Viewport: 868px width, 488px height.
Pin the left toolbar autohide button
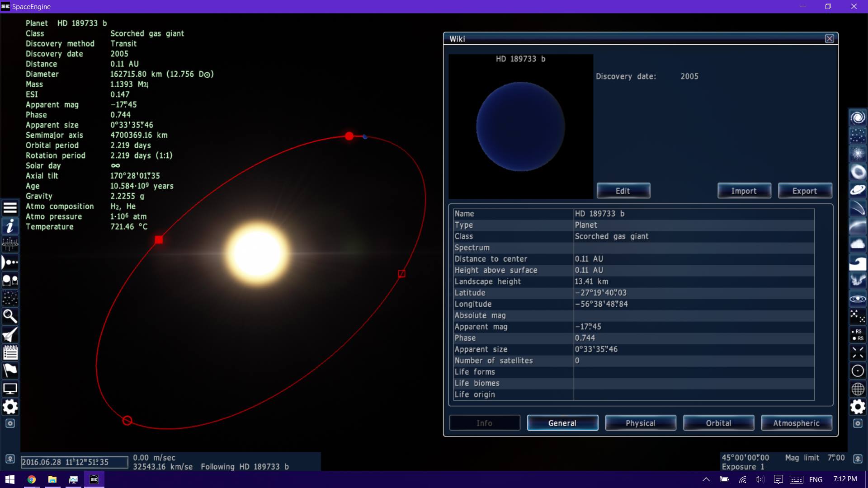pyautogui.click(x=10, y=423)
